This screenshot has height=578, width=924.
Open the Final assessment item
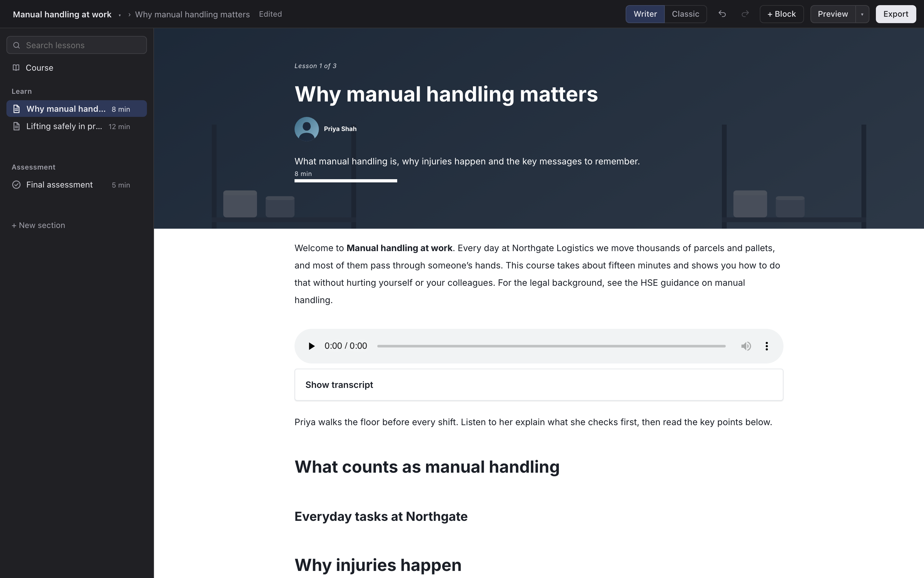coord(76,185)
